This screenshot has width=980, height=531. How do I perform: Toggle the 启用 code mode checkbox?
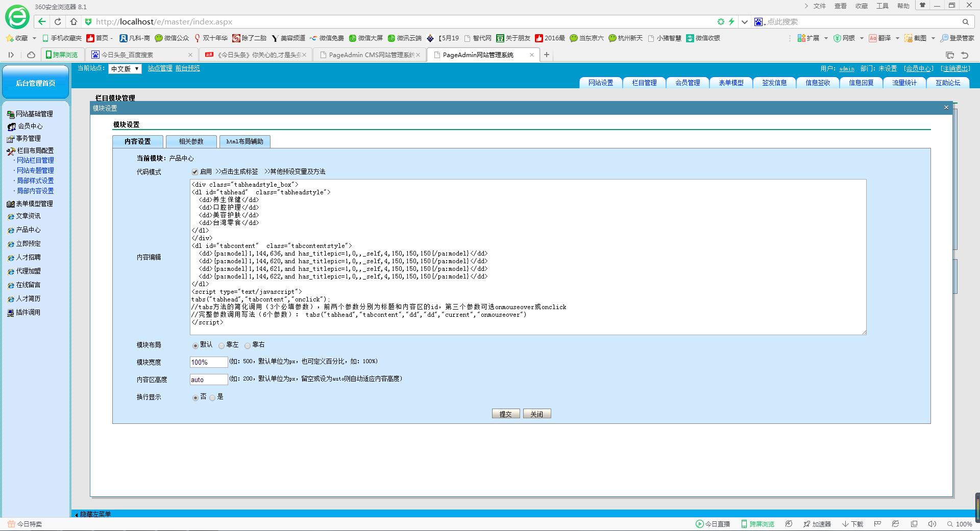(x=195, y=172)
